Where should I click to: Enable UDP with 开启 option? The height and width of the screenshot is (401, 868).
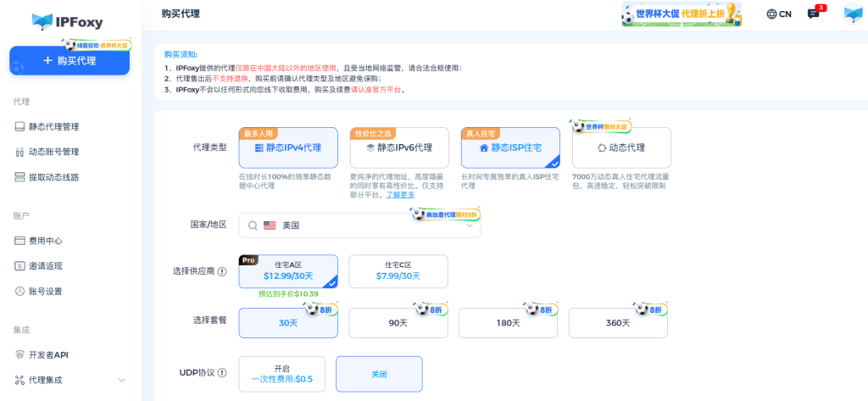[281, 374]
